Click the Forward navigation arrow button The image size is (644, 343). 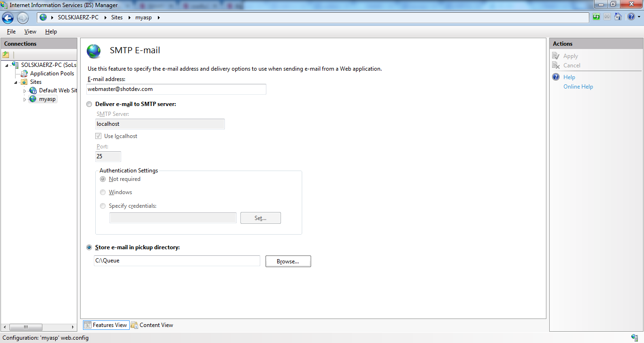pos(23,18)
